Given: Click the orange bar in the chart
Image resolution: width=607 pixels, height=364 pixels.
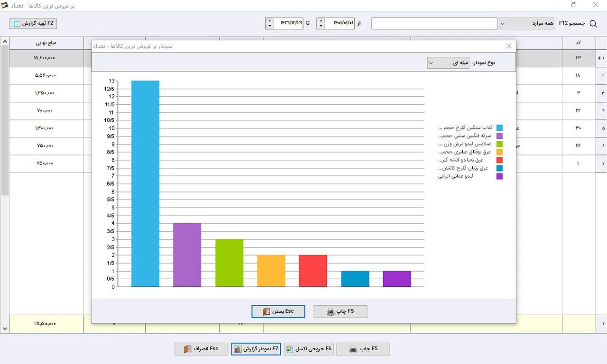Looking at the screenshot, I should (271, 271).
